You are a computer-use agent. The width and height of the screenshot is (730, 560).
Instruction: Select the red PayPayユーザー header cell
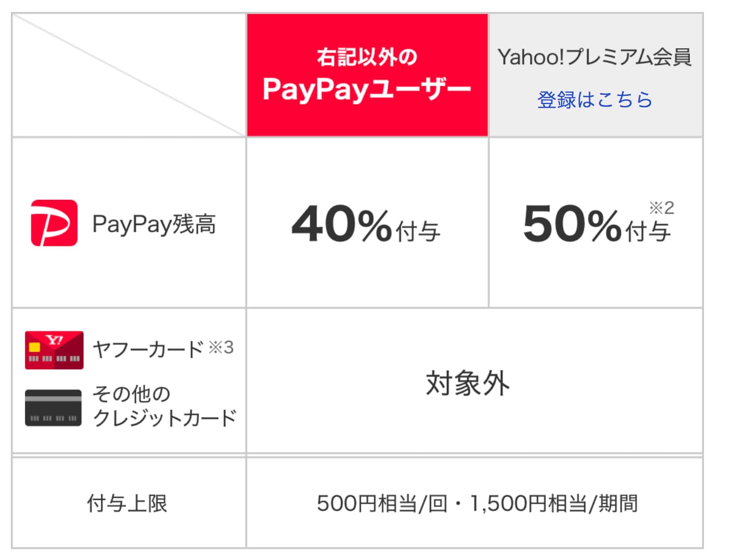click(367, 75)
